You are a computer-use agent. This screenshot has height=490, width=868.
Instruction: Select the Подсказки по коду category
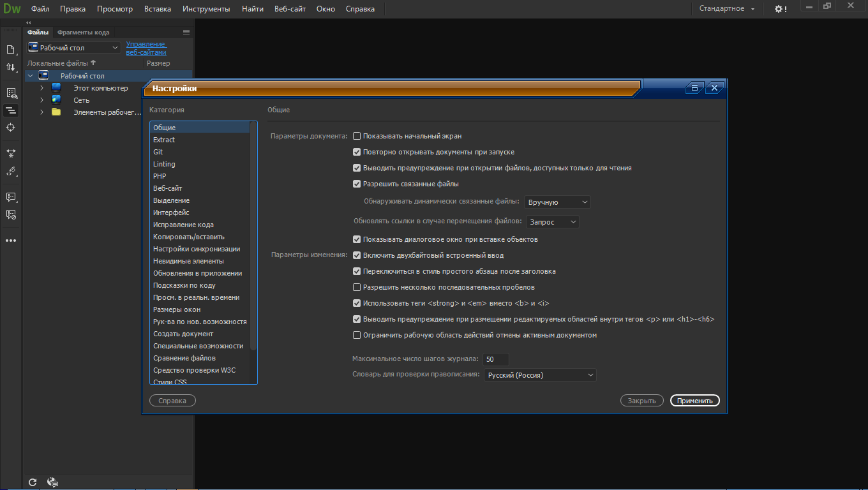tap(200, 285)
